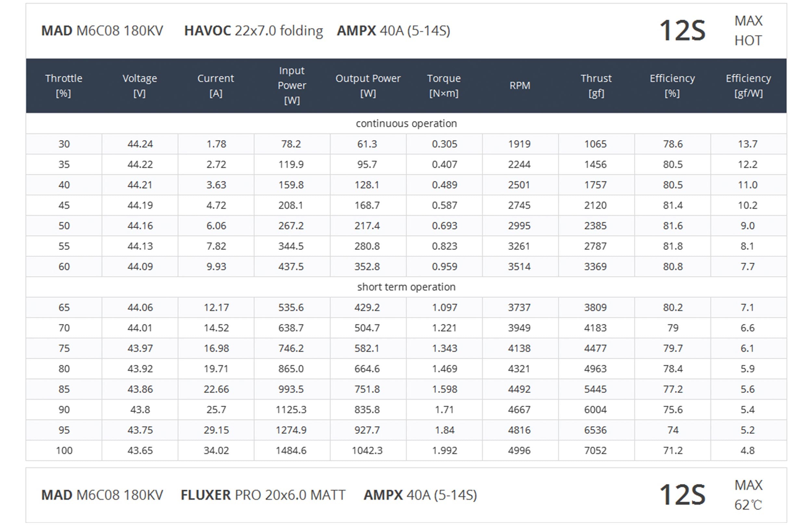Click the Throttle [%] column header
Image resolution: width=812 pixels, height=532 pixels.
click(x=64, y=86)
